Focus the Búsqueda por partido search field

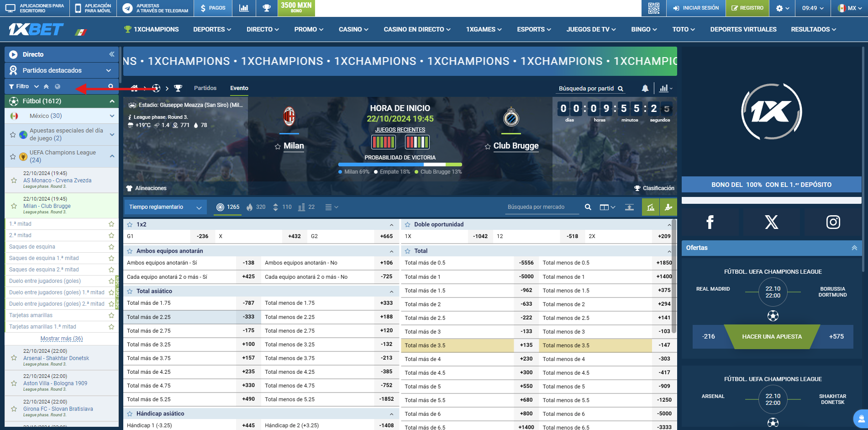pyautogui.click(x=586, y=89)
